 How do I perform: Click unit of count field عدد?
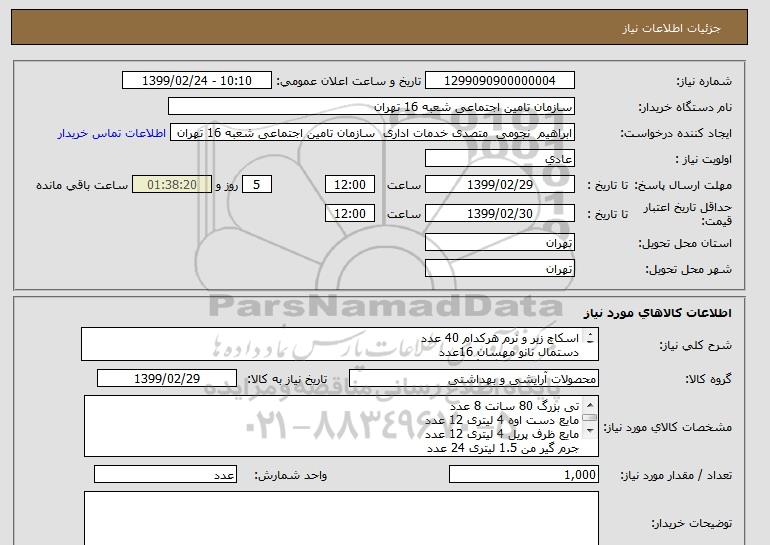(x=165, y=475)
